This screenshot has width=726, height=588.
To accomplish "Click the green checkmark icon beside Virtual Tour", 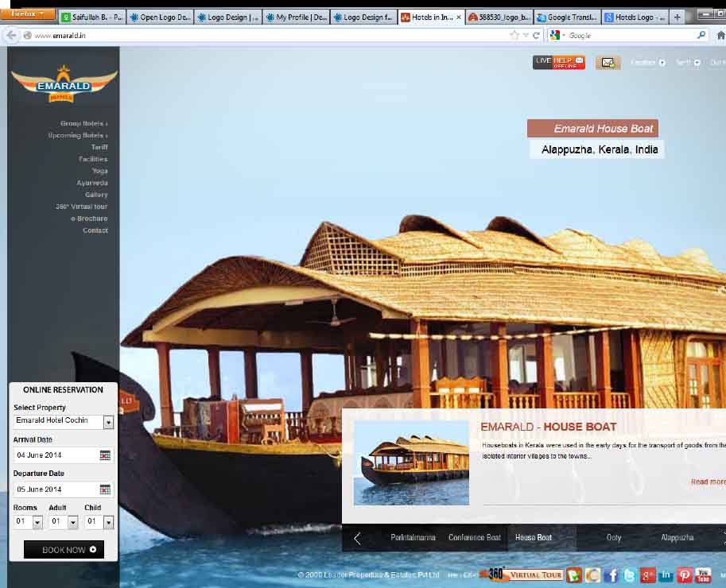I will click(573, 575).
